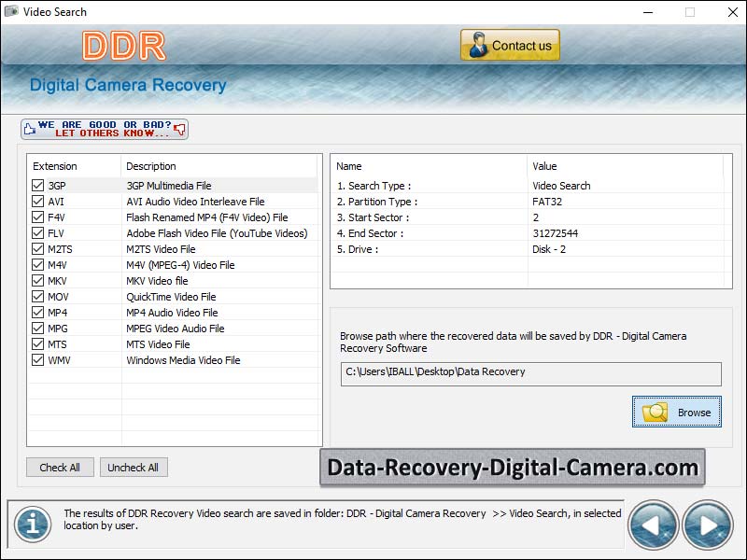Click the 'FAT32' value cell
747x560 pixels.
pos(547,202)
